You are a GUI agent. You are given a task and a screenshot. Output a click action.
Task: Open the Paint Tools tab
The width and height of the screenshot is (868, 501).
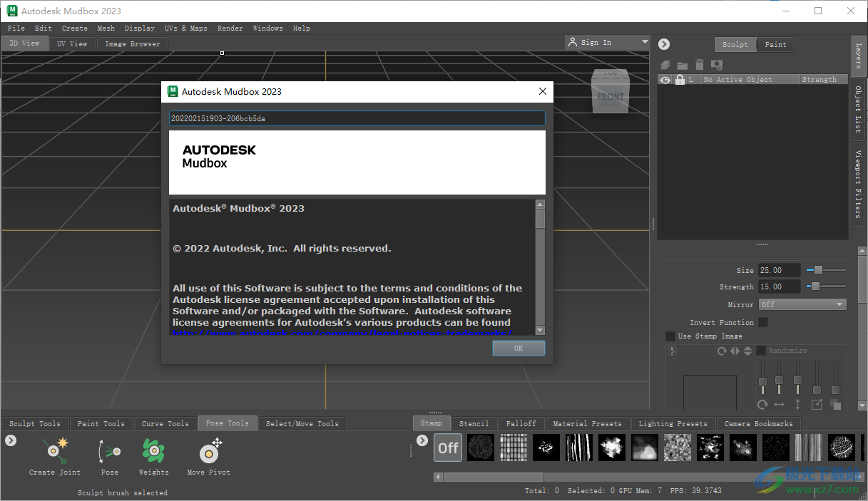click(x=101, y=423)
